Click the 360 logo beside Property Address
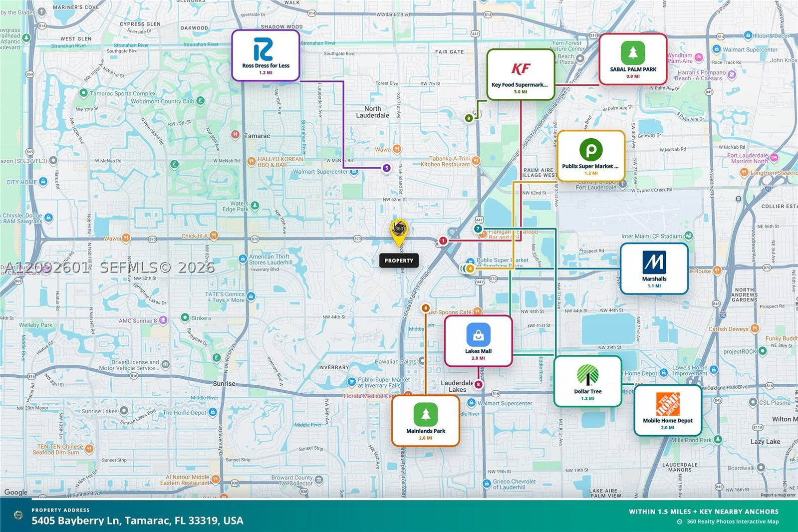This screenshot has height=532, width=798. [x=18, y=515]
